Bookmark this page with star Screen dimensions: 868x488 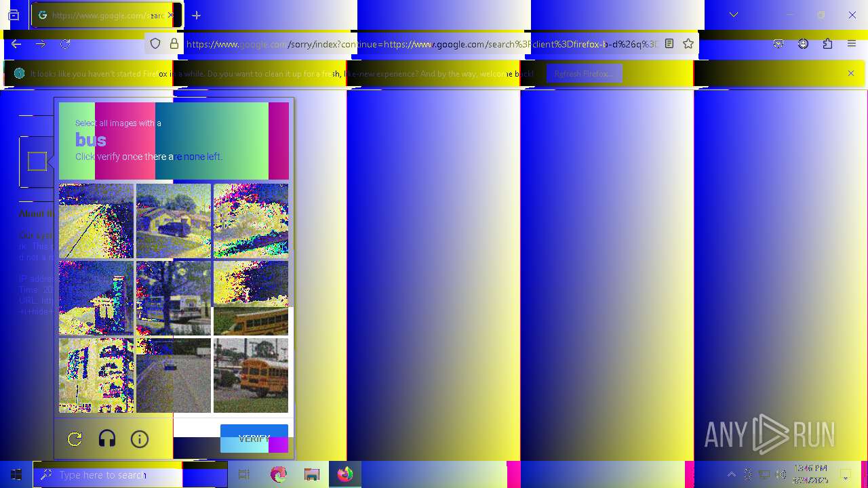(688, 43)
